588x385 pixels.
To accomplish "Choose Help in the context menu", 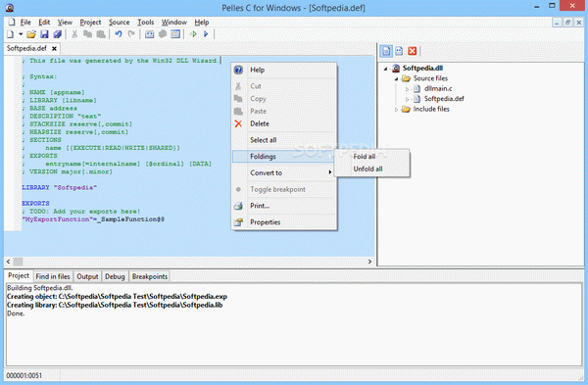I will [x=284, y=70].
